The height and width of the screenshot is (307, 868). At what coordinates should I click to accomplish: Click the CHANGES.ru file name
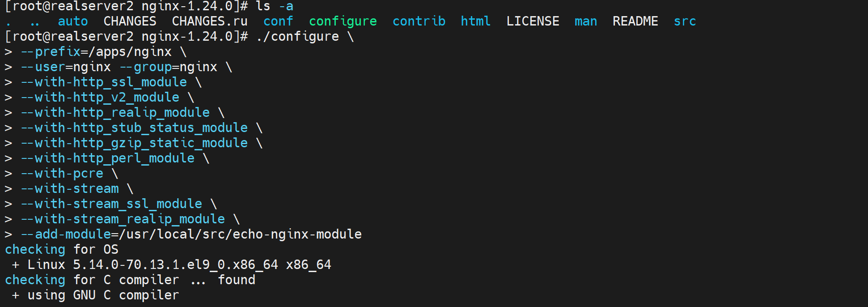209,21
